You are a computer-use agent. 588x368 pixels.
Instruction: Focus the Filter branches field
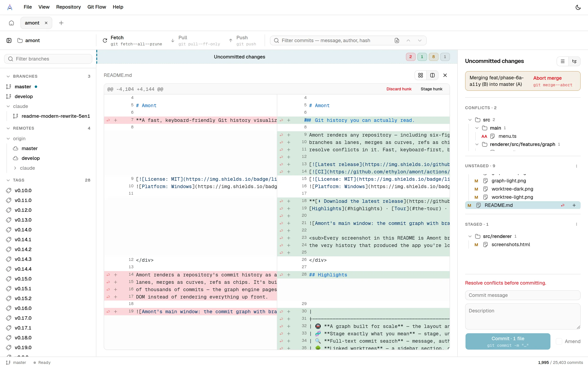(48, 59)
